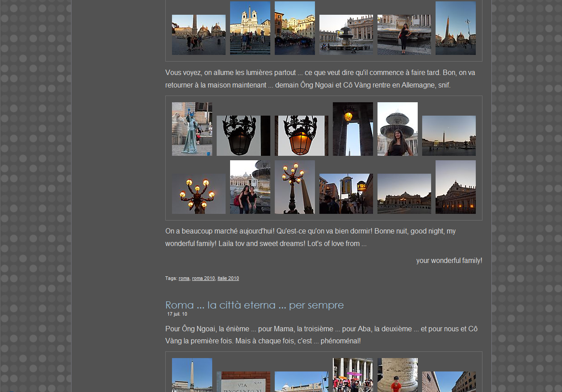Viewport: 562px width, 392px height.
Task: Select the five-lamp lit candelabra thumbnail
Action: click(x=198, y=194)
